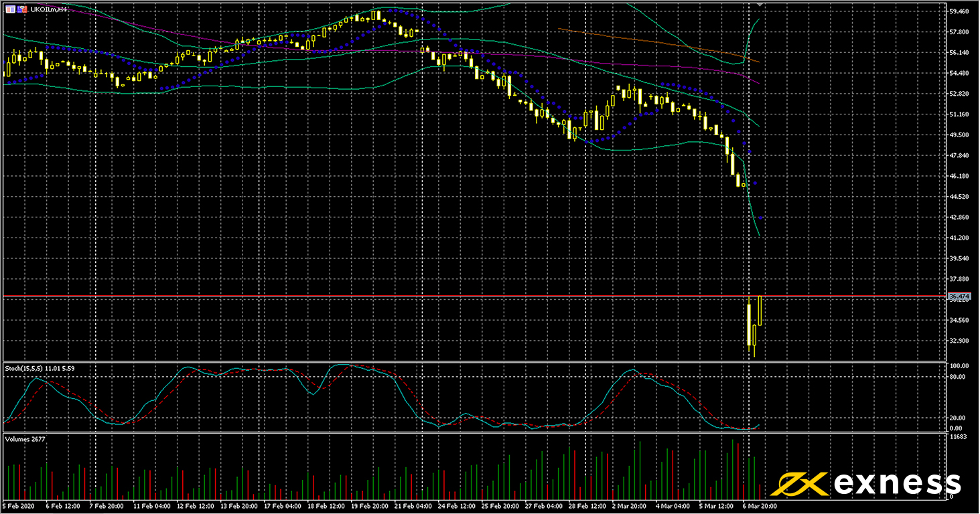Click the Volumes 2677 indicator label
The height and width of the screenshot is (514, 980).
tap(24, 439)
